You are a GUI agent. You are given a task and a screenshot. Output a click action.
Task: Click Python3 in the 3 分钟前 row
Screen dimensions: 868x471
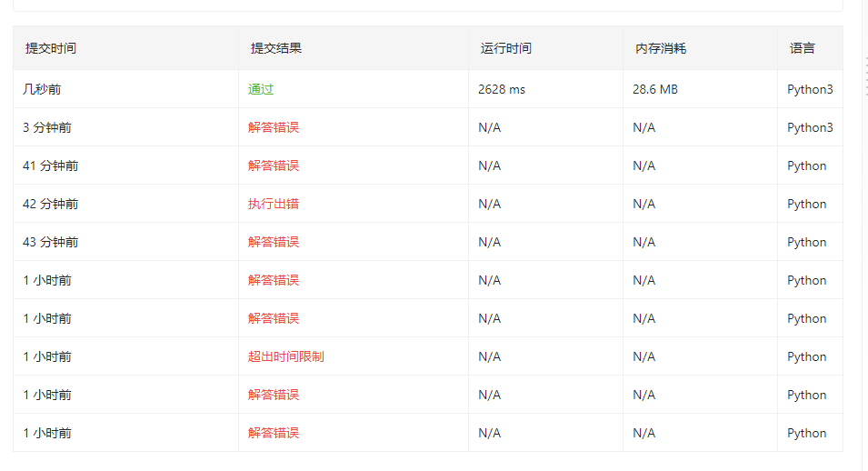point(810,127)
